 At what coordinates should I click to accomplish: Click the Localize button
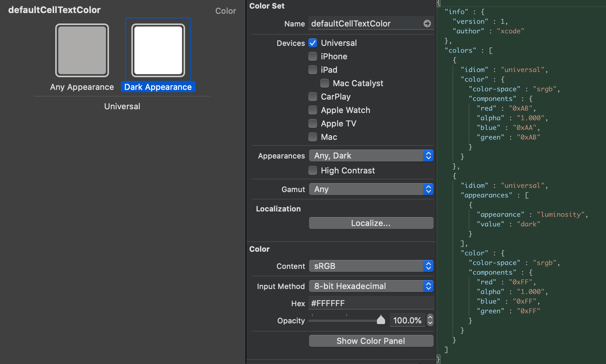point(371,223)
